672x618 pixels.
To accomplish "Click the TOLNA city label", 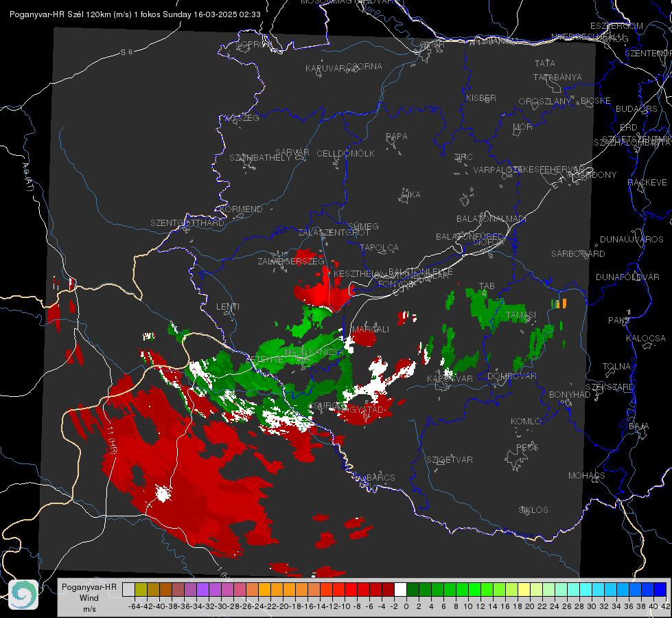I will pyautogui.click(x=616, y=367).
